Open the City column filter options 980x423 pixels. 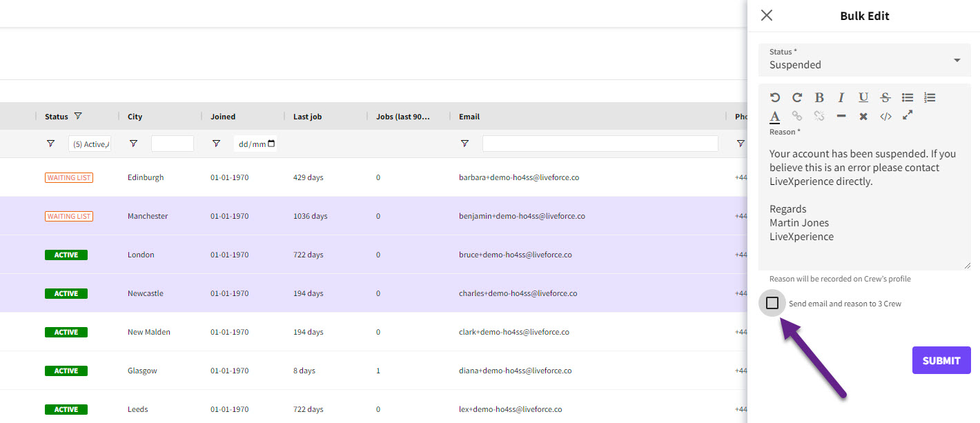click(133, 144)
